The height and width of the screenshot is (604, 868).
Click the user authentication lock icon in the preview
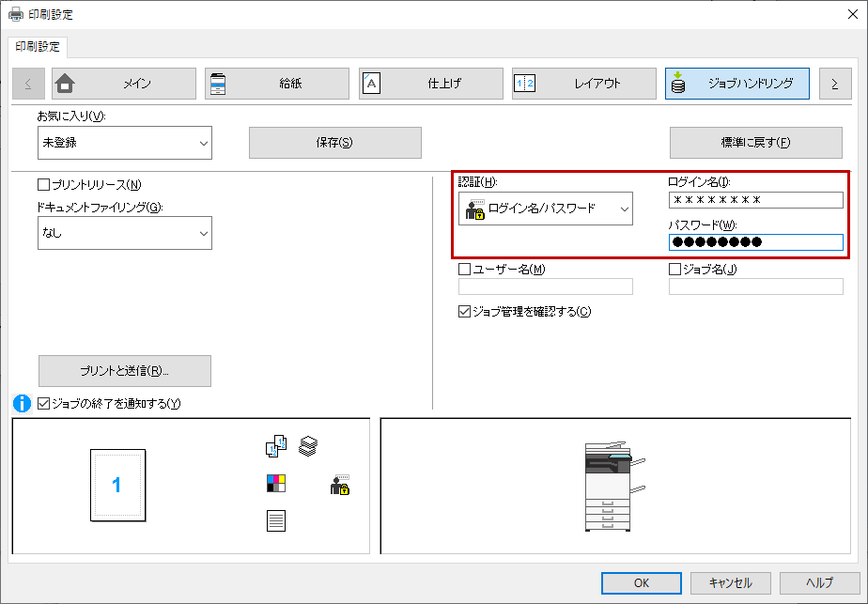[x=340, y=485]
